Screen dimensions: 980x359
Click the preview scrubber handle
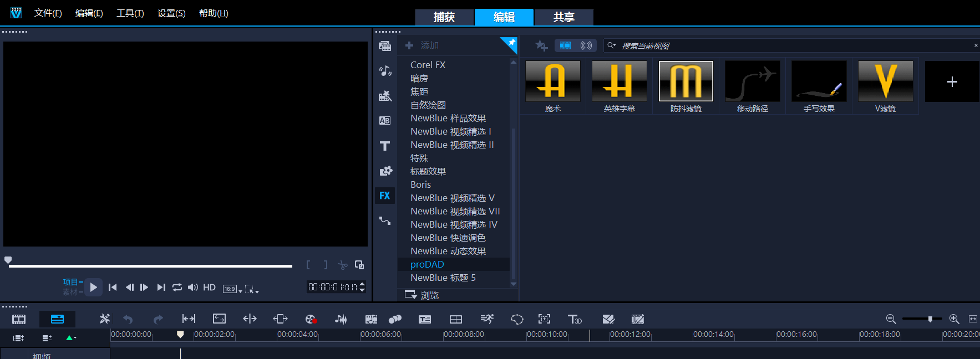8,260
